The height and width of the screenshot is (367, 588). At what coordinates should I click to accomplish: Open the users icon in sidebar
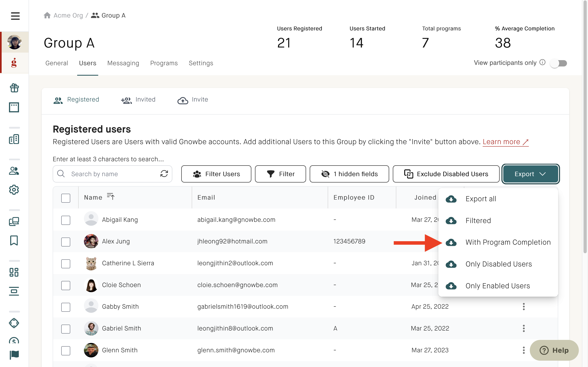tap(14, 171)
